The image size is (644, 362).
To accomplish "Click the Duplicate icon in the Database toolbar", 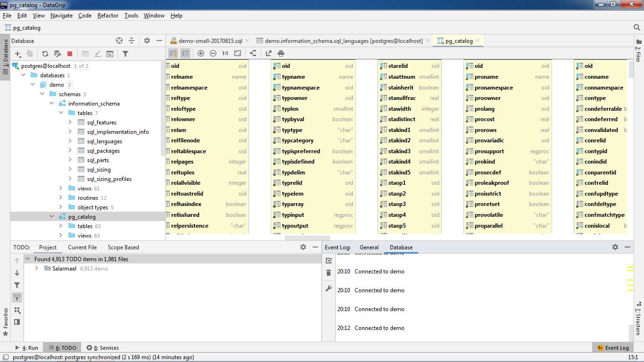I will click(30, 54).
